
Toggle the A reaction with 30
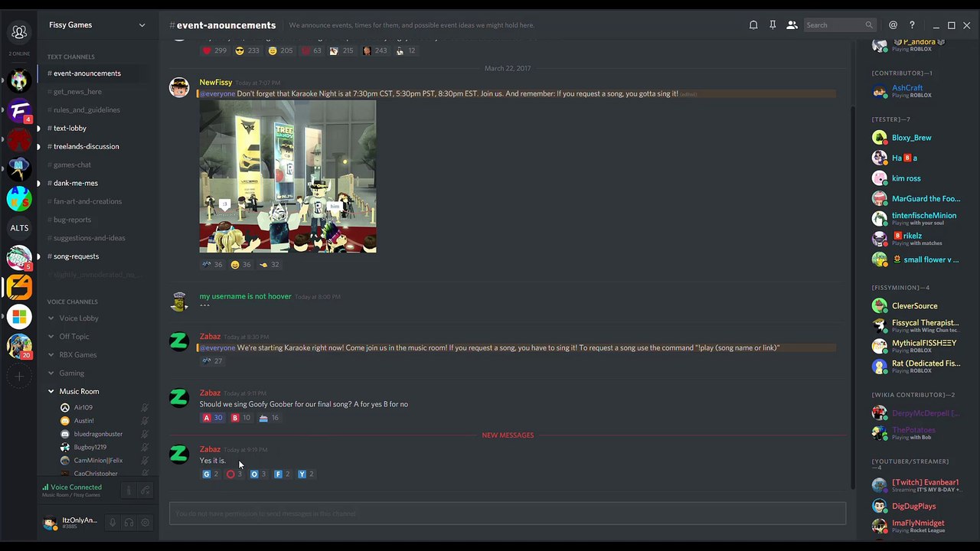[212, 418]
